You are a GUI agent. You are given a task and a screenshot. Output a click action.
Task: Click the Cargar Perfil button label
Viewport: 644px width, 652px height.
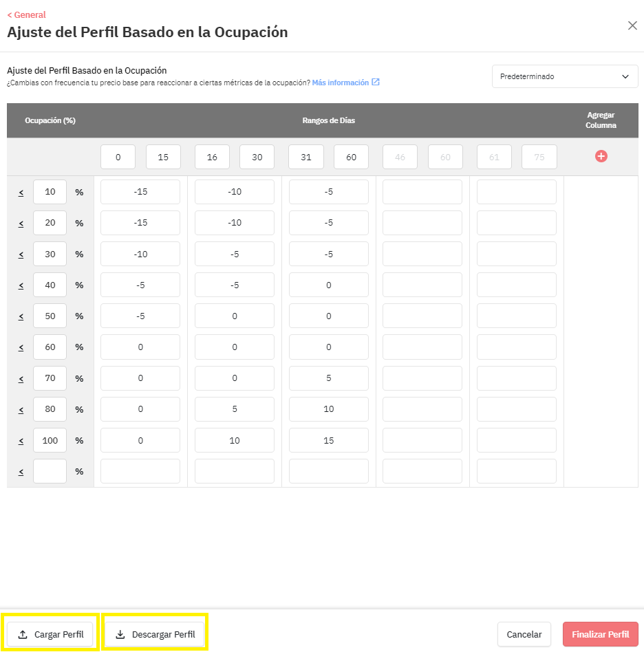[x=59, y=635]
